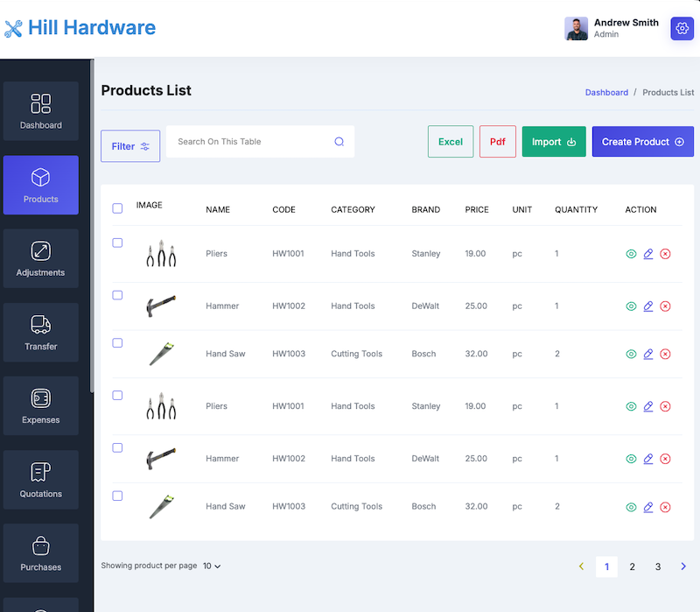This screenshot has height=612, width=700.
Task: Click Create Product
Action: [x=643, y=142]
